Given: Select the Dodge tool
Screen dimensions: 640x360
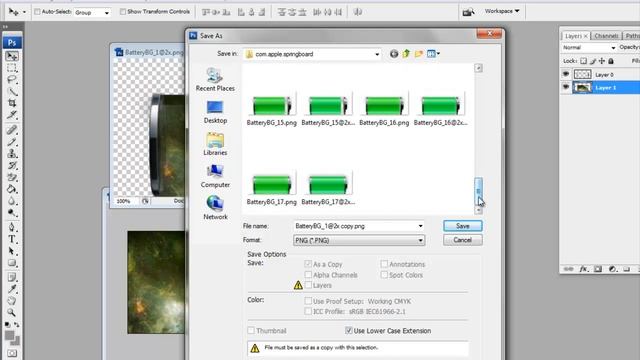Looking at the screenshot, I should (x=12, y=212).
